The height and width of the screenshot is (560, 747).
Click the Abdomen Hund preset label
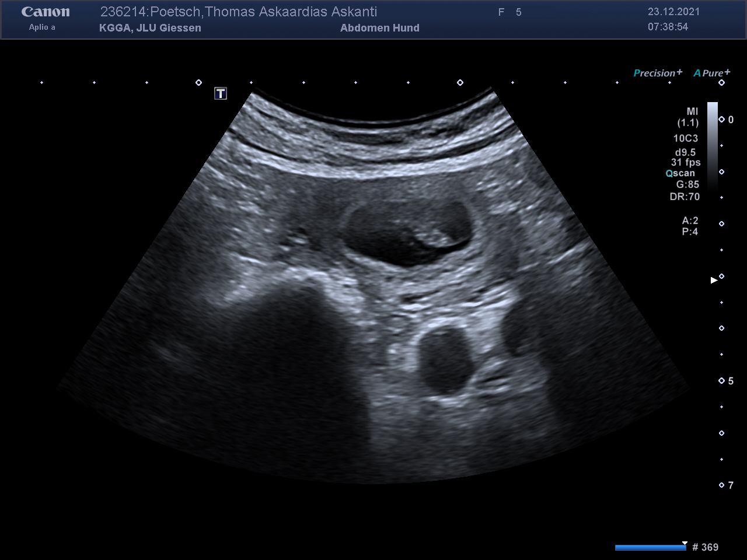[380, 28]
